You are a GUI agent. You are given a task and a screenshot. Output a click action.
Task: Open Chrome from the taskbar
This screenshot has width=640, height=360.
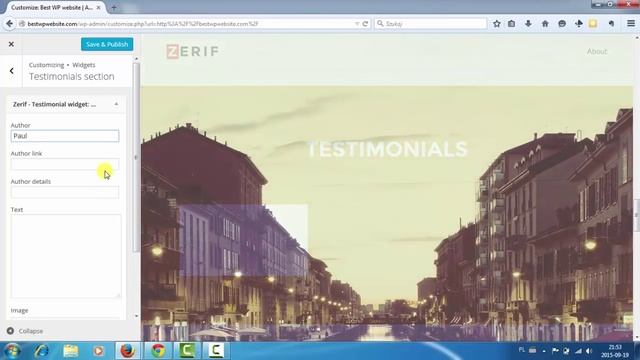point(158,351)
